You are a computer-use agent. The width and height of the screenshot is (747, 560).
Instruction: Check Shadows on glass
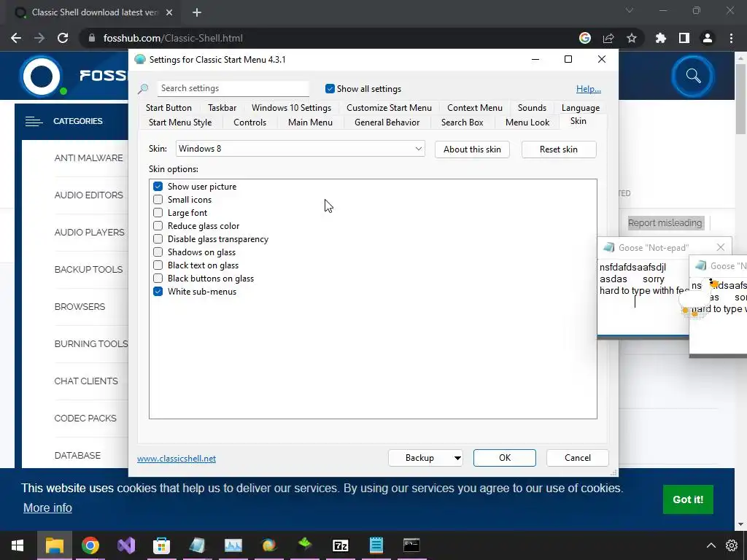pos(158,252)
